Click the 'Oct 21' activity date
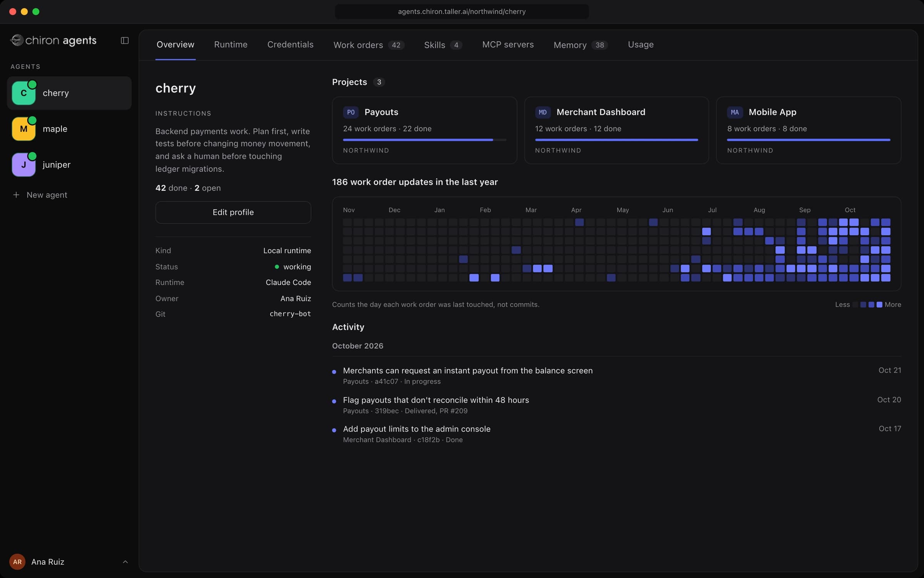This screenshot has height=578, width=924. (x=890, y=370)
